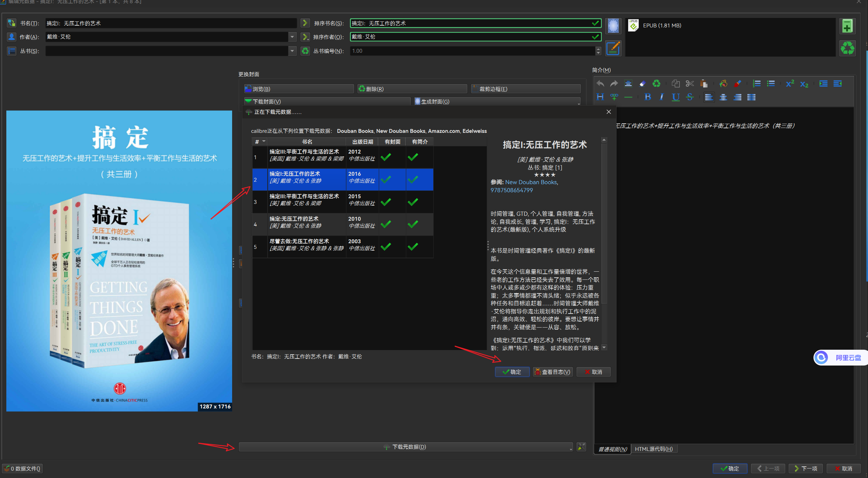The image size is (868, 478).
Task: Open the New Douban Books link
Action: (x=531, y=182)
